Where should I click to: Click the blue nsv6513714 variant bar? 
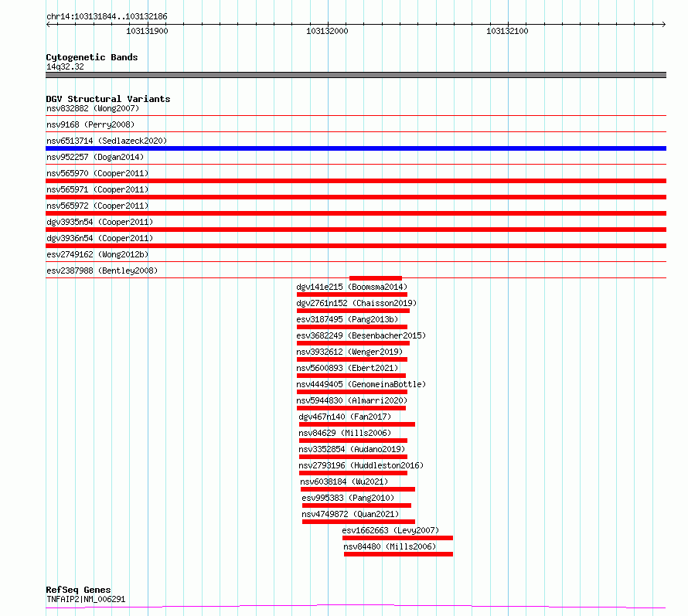(x=356, y=148)
